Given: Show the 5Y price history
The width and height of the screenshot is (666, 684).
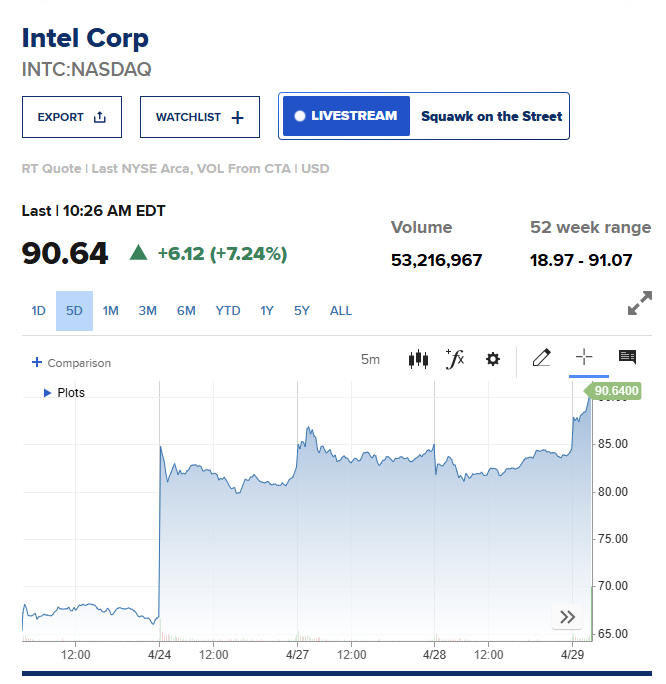Looking at the screenshot, I should (x=302, y=311).
